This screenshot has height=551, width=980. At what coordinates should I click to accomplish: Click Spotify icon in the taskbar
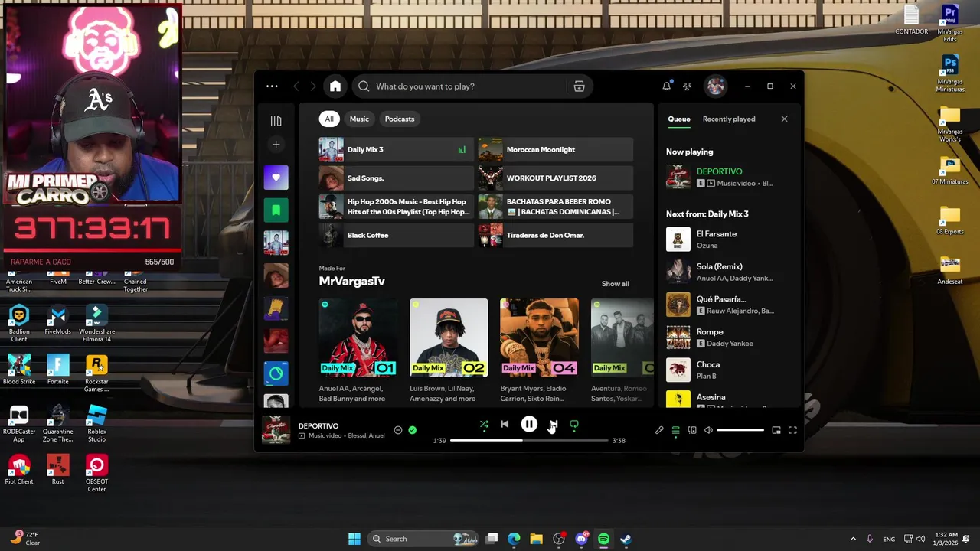(603, 539)
